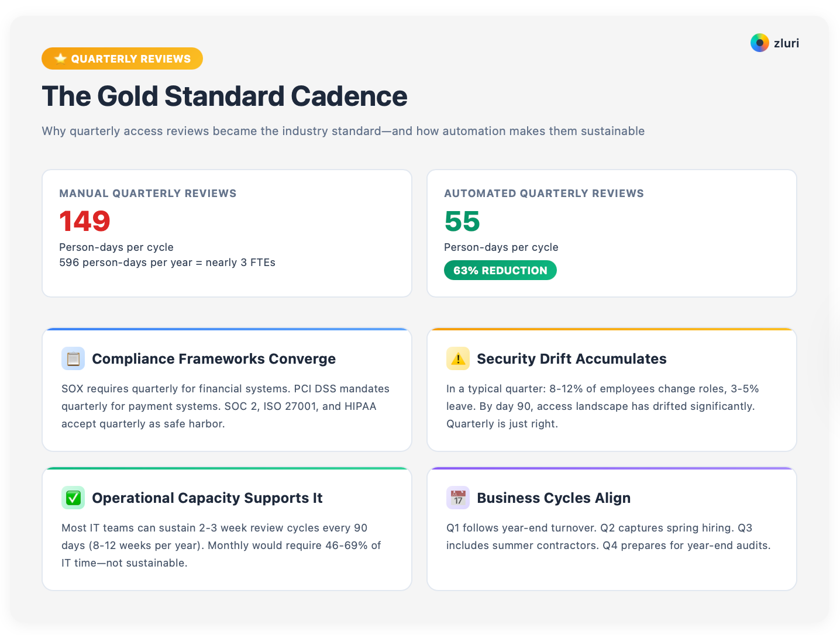Select the Manual Quarterly Reviews label
Image resolution: width=840 pixels, height=635 pixels.
[x=148, y=194]
